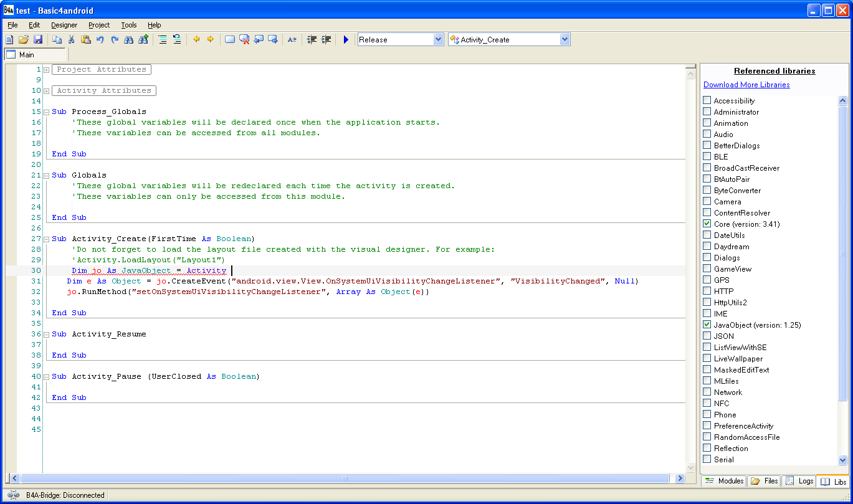
Task: Click the libraries list scroll-down arrow
Action: tap(843, 460)
